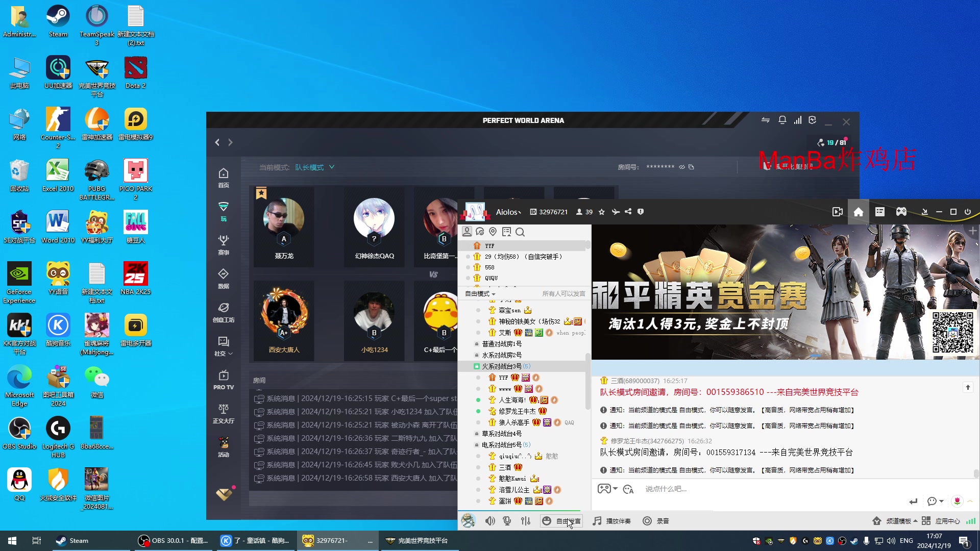Click user 修罗龙王牛杰 in channel list

tap(517, 411)
